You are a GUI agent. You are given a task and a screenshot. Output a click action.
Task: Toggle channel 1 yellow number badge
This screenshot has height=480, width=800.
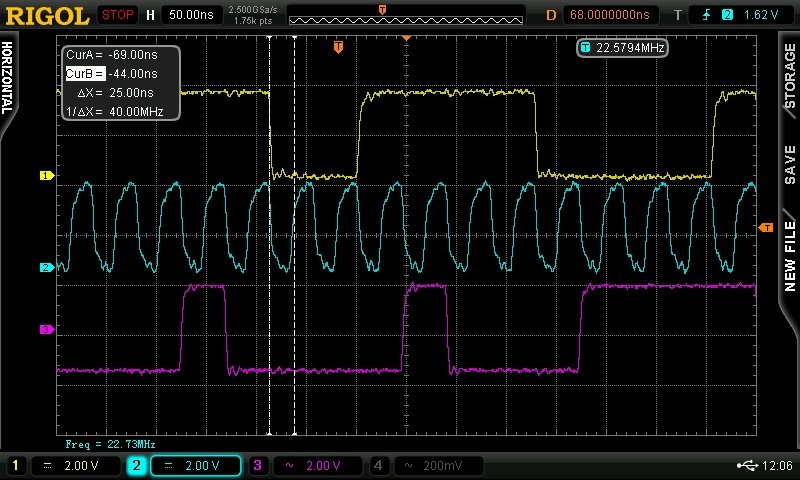(x=15, y=465)
